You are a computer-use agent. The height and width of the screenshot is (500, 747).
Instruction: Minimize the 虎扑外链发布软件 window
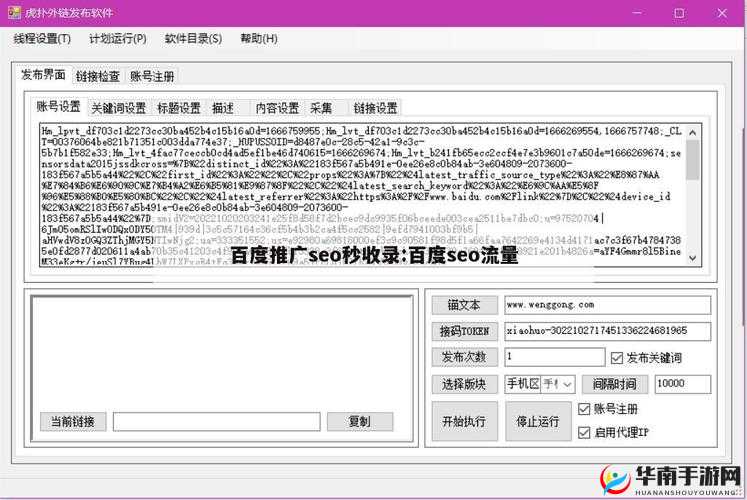point(637,13)
